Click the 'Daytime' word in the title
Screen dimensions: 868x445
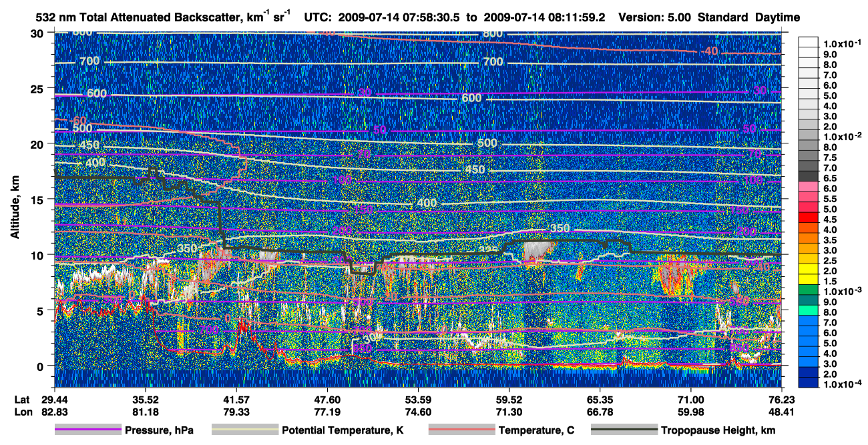(x=777, y=17)
